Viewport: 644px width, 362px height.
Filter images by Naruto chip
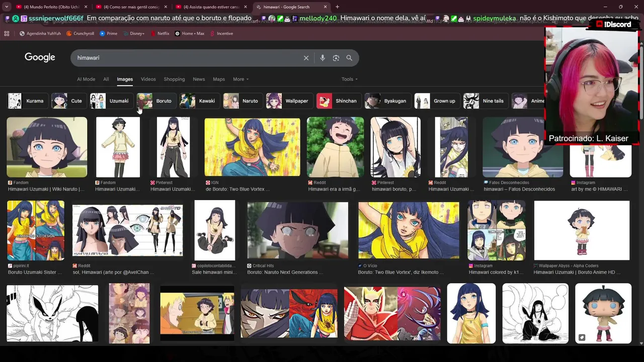(243, 101)
